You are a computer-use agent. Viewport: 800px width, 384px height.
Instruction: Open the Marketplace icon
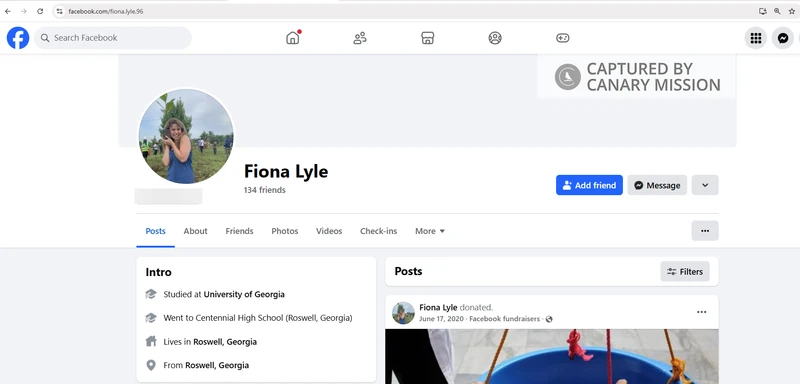click(x=428, y=38)
